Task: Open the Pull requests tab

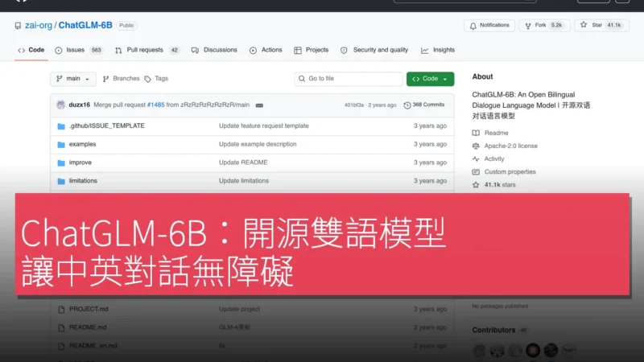Action: click(147, 50)
